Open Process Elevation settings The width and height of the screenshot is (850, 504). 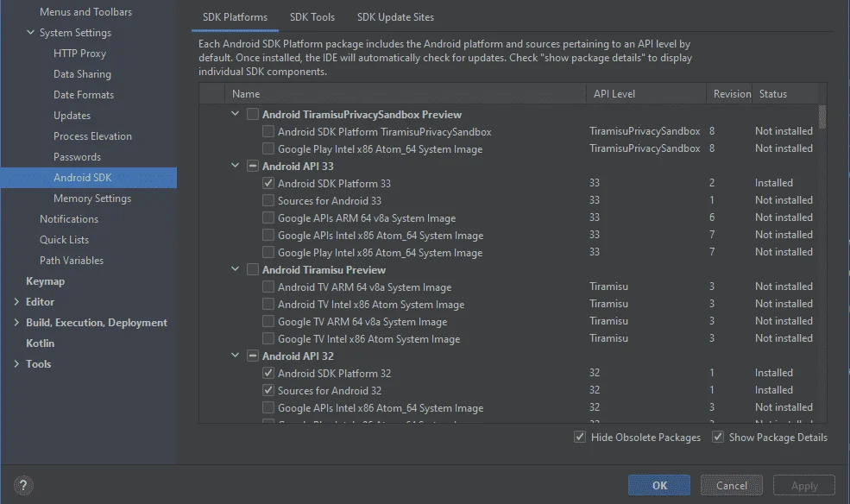tap(92, 136)
